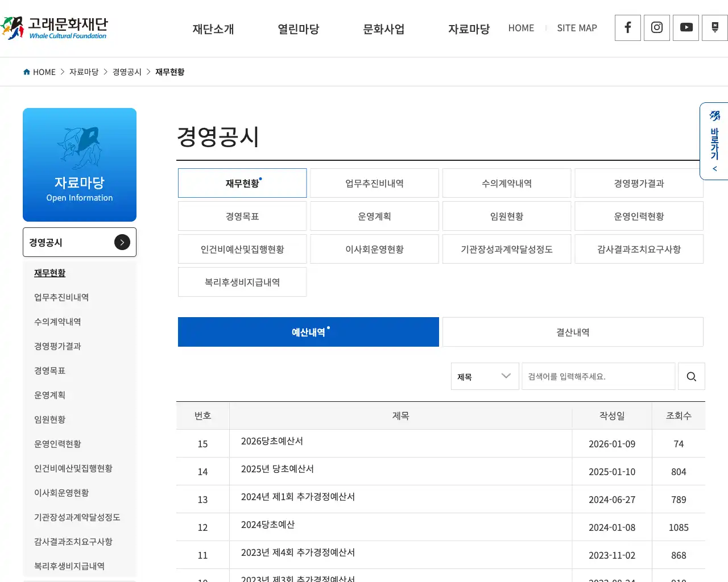The image size is (728, 582).
Task: Go to SITE MAP
Action: click(x=577, y=28)
